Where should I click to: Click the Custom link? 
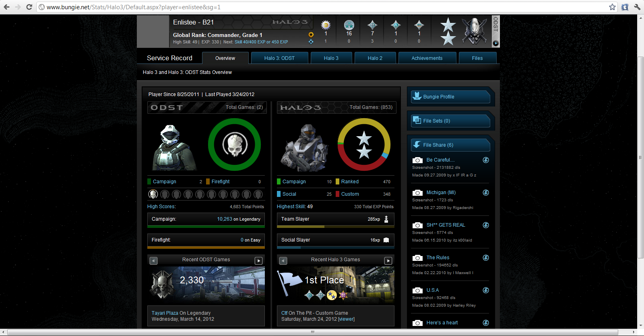pos(350,194)
